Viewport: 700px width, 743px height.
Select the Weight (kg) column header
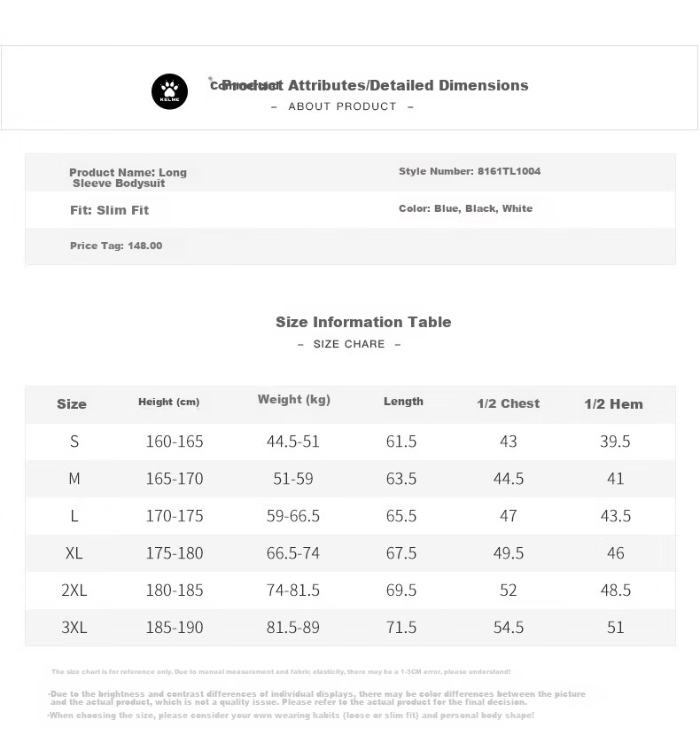(x=293, y=400)
